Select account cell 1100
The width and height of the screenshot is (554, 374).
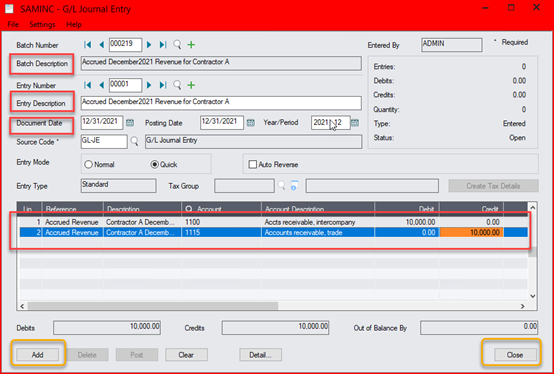(221, 222)
